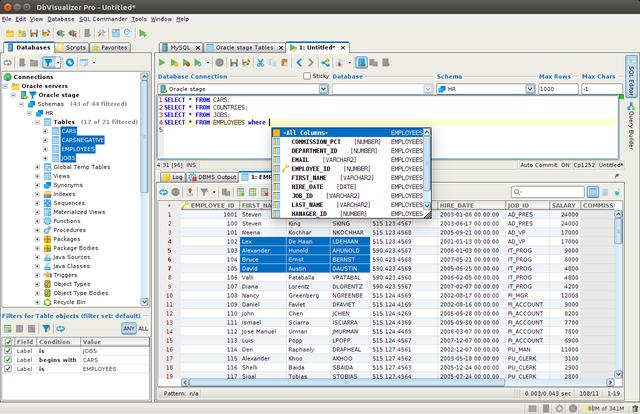Click the green Execute SQL button
This screenshot has width=640, height=414.
coord(162,62)
